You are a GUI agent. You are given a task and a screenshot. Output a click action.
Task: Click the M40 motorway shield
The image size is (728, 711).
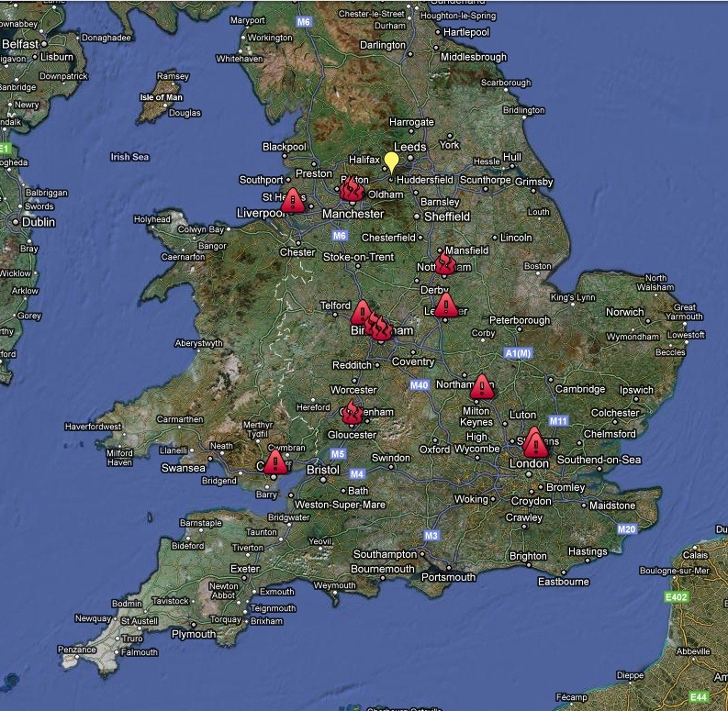[420, 384]
